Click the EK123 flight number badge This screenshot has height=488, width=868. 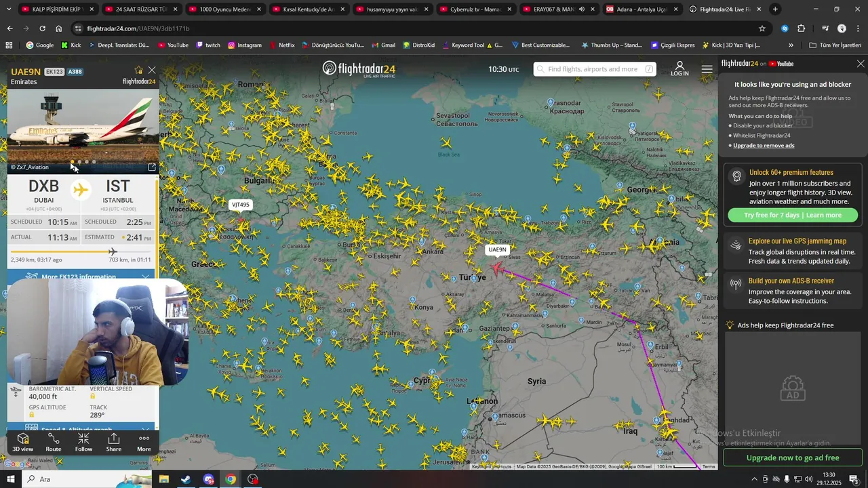coord(54,72)
